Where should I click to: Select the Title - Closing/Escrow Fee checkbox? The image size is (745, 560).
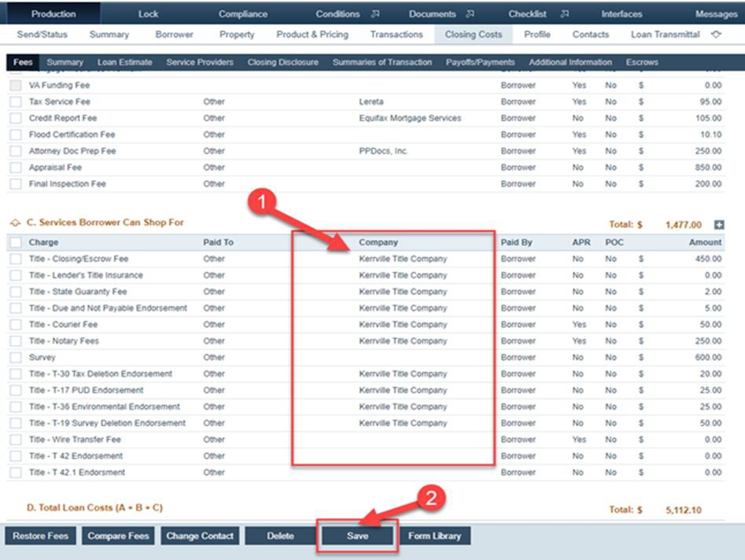[16, 259]
